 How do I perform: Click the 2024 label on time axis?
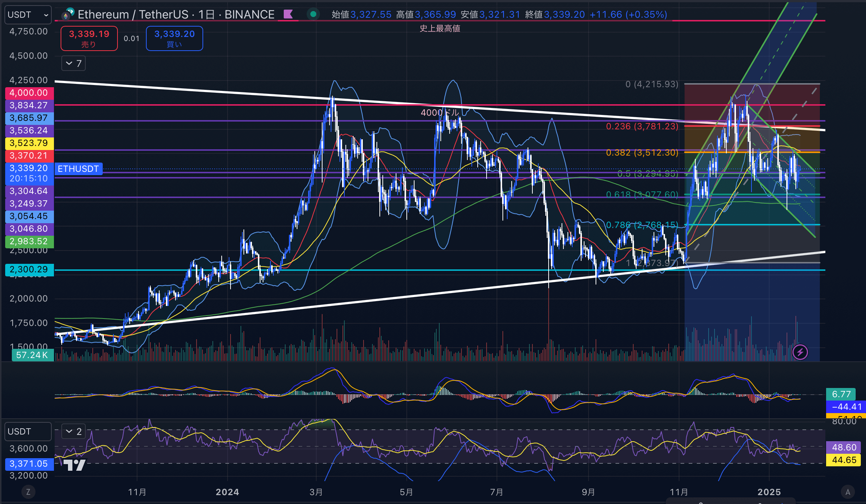[x=227, y=492]
